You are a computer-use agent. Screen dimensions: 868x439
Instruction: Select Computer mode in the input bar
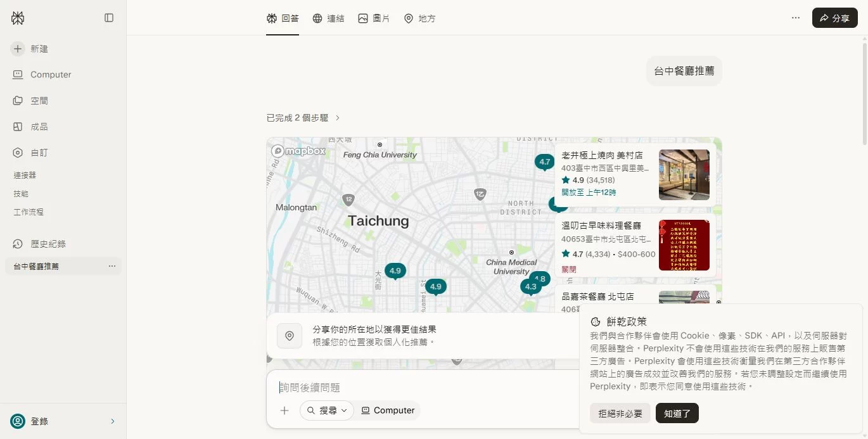(388, 410)
